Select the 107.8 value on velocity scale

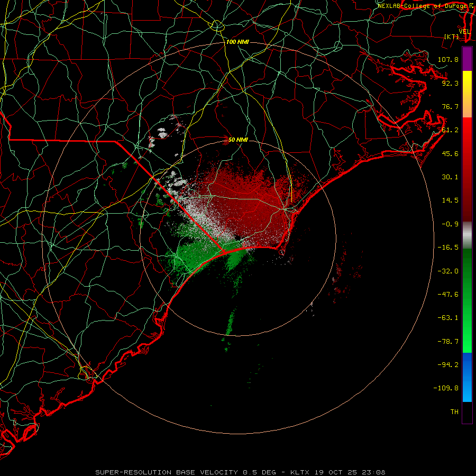(448, 59)
